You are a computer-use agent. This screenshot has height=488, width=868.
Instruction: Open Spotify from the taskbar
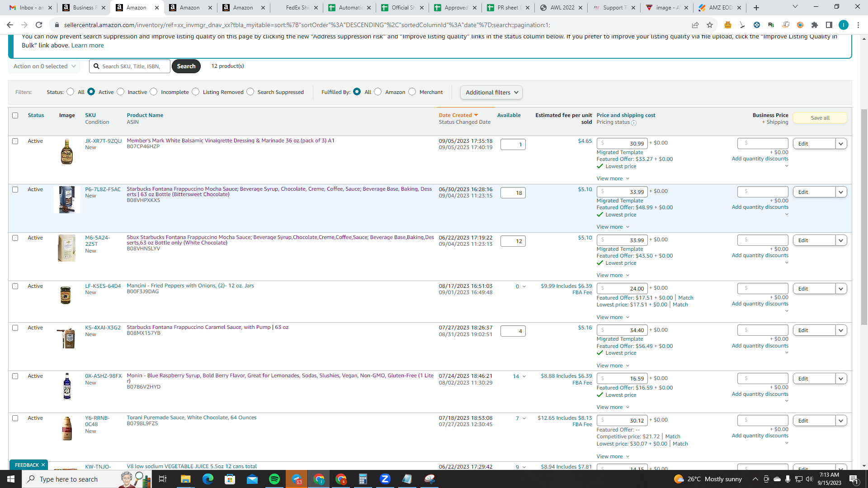(274, 479)
